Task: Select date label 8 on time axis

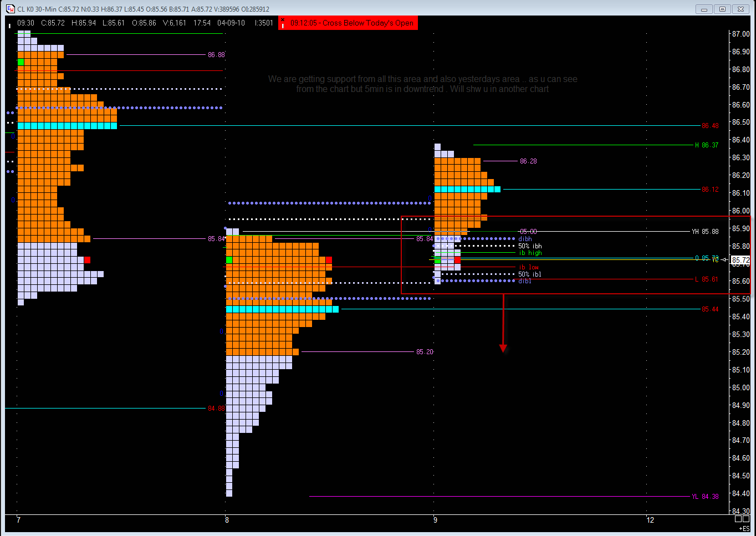Action: tap(227, 520)
